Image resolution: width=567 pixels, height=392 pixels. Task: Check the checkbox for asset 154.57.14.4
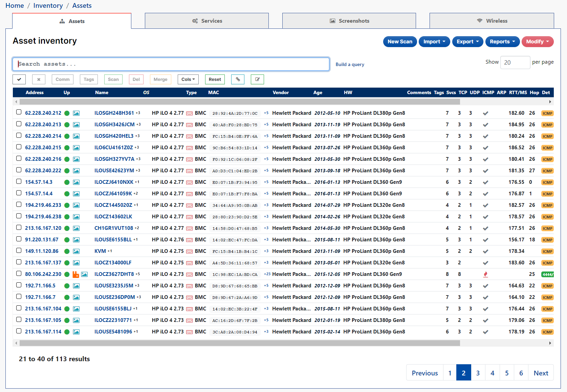pyautogui.click(x=19, y=193)
